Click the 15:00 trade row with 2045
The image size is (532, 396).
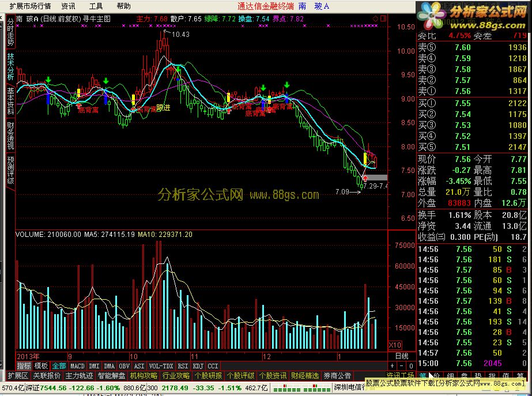coord(472,363)
